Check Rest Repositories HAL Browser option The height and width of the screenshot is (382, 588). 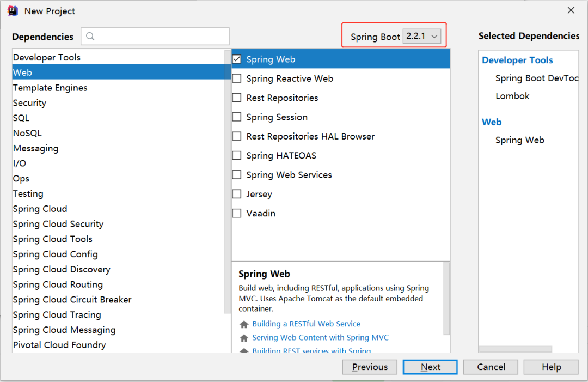point(237,136)
